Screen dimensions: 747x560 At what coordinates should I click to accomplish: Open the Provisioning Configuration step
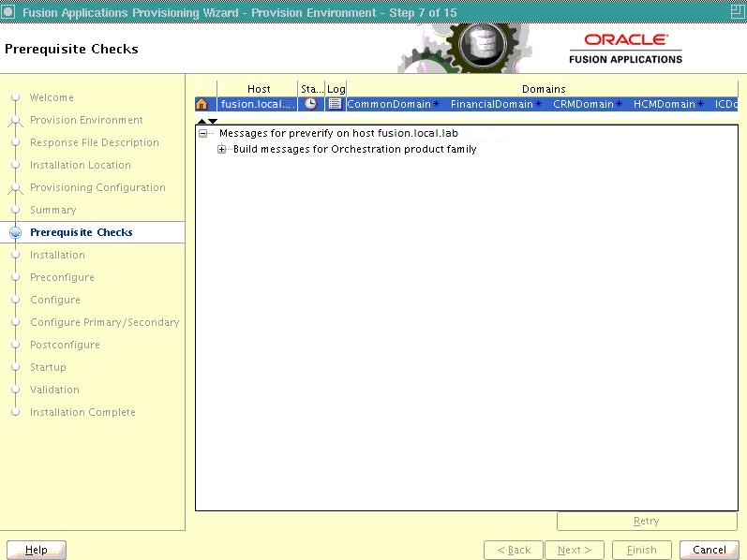pyautogui.click(x=97, y=187)
